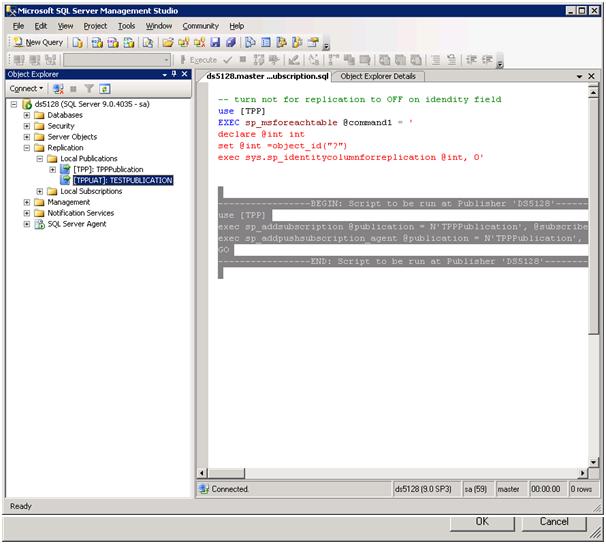Open the Project menu
The height and width of the screenshot is (544, 606).
(x=95, y=26)
